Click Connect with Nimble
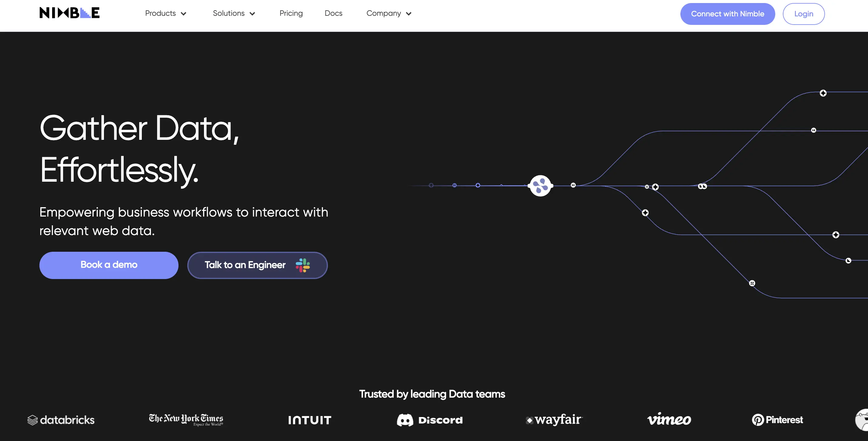This screenshot has width=868, height=441. [727, 14]
